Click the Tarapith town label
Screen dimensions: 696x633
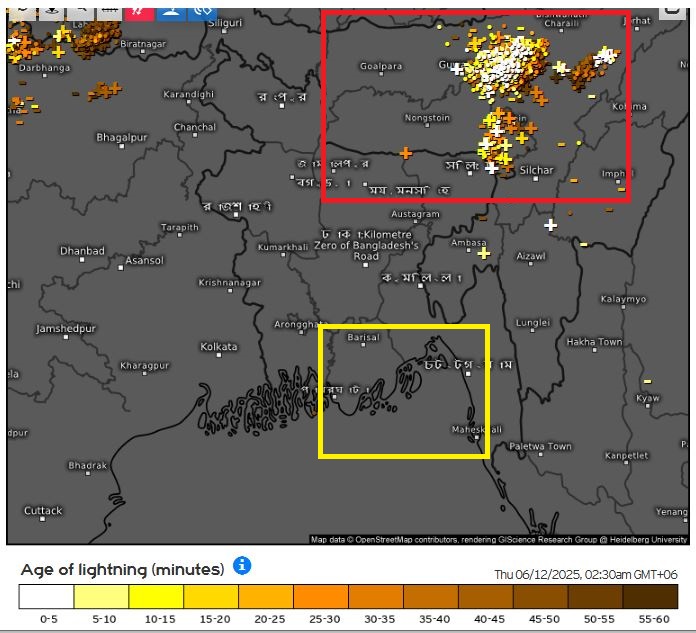(180, 227)
